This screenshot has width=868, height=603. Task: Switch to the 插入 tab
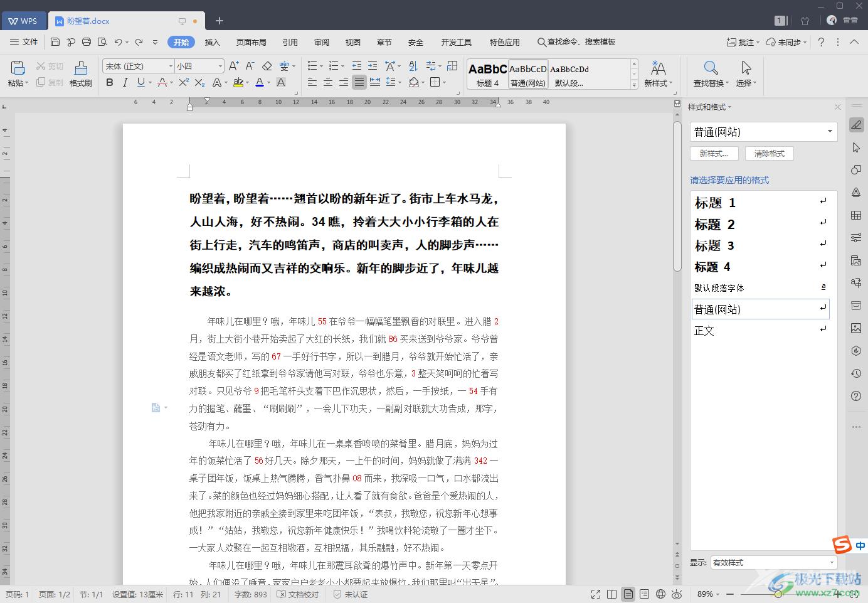coord(213,42)
